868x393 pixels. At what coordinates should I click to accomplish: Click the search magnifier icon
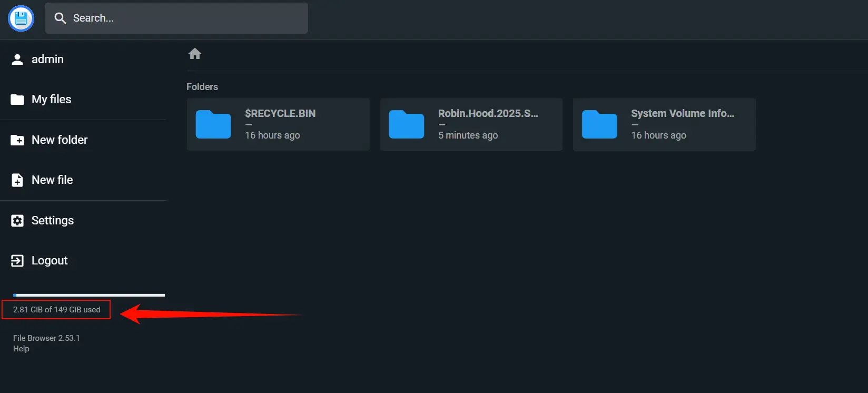coord(61,18)
